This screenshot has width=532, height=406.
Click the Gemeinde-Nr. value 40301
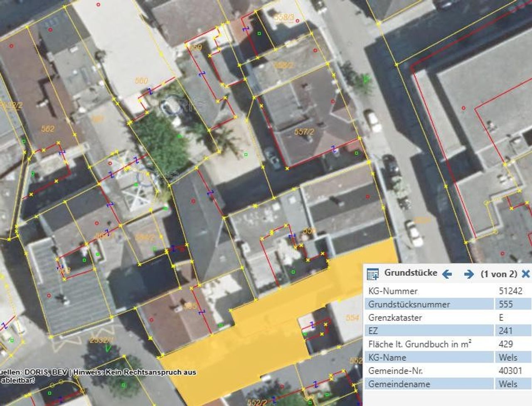[x=510, y=371]
